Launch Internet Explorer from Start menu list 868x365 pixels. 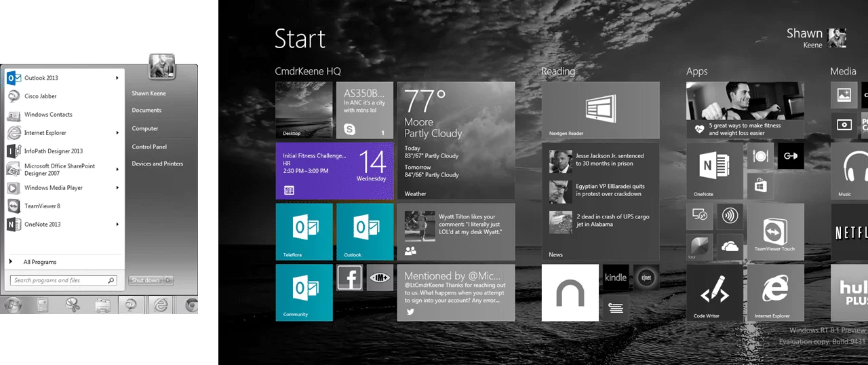64,133
